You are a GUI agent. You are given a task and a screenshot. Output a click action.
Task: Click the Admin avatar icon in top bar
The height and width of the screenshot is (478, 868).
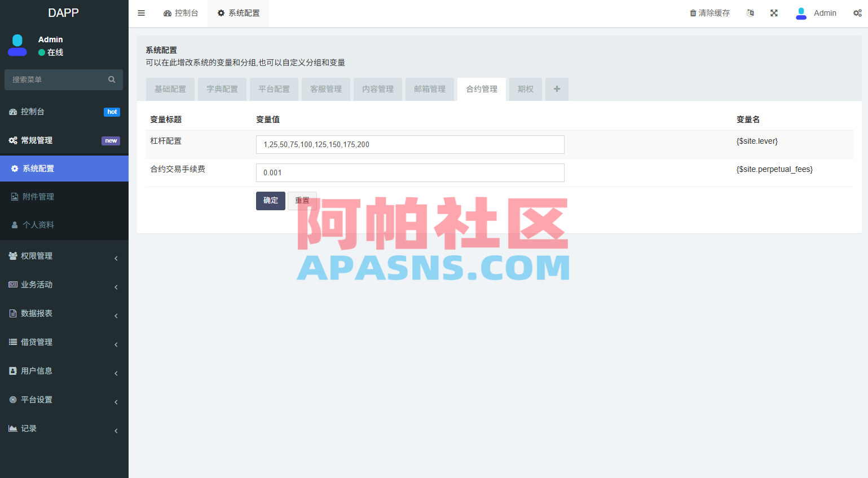coord(801,13)
